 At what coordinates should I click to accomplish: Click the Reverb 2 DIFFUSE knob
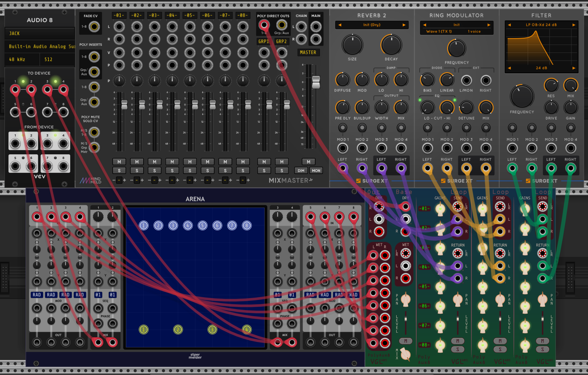[x=342, y=80]
